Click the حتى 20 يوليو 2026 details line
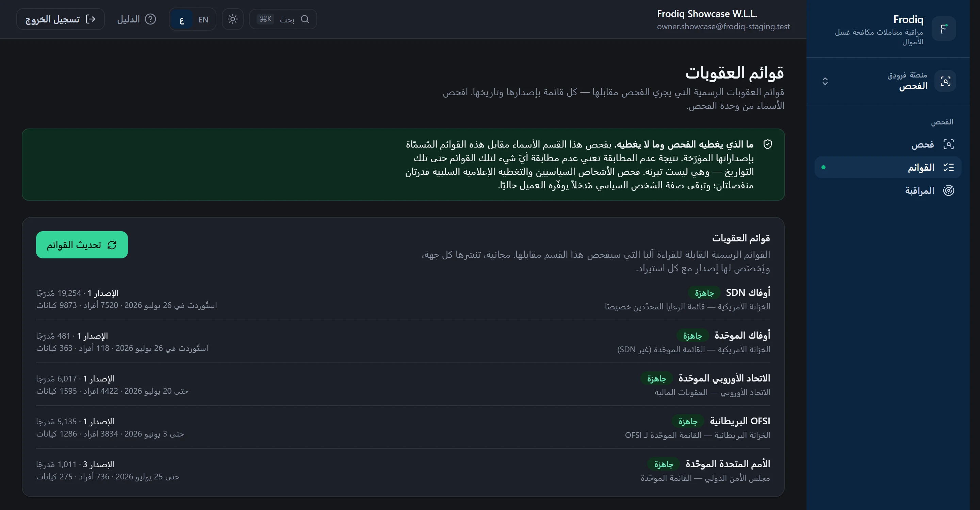 (112, 391)
